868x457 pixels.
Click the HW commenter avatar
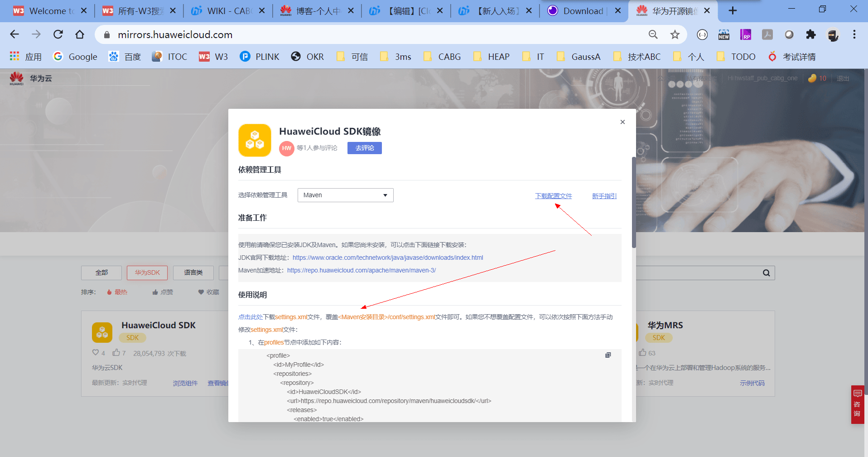pyautogui.click(x=286, y=148)
